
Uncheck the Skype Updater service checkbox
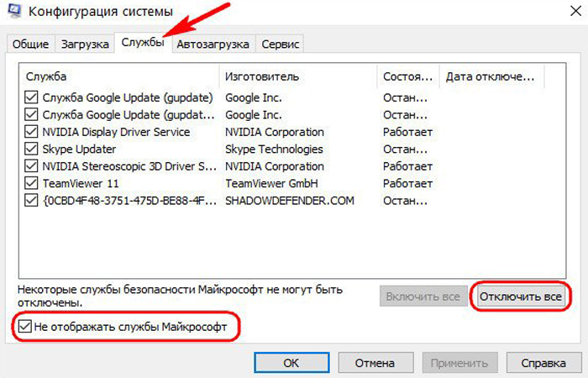coord(32,150)
